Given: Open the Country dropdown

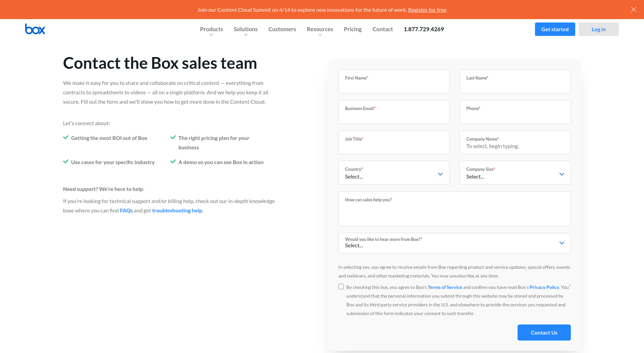Looking at the screenshot, I should point(394,172).
